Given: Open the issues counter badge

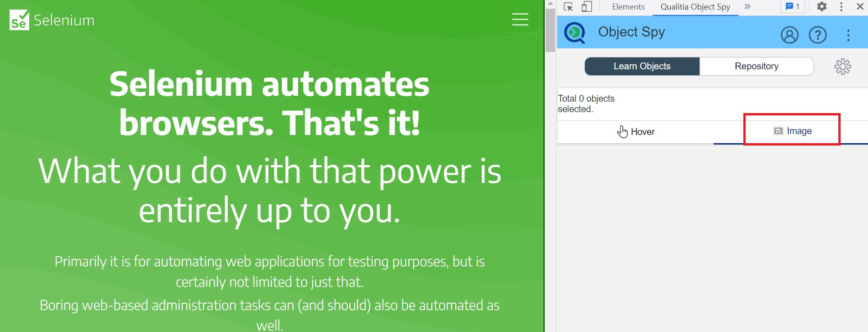Looking at the screenshot, I should pyautogui.click(x=792, y=7).
